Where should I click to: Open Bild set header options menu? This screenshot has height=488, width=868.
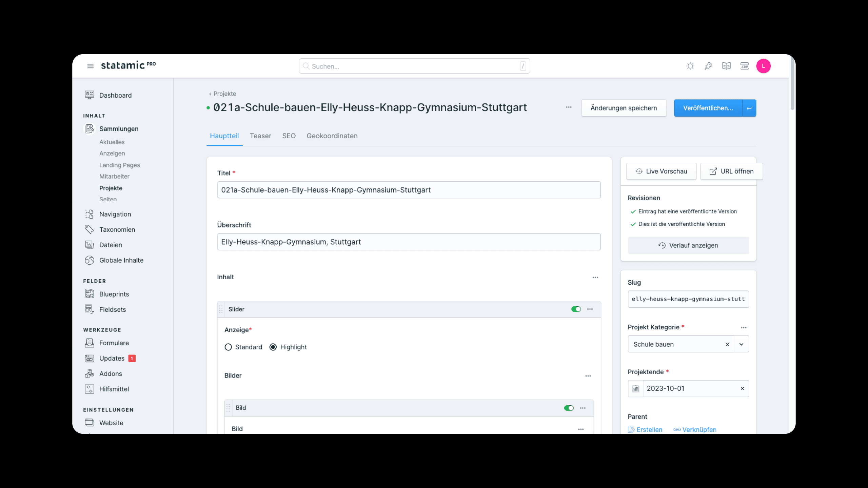583,408
